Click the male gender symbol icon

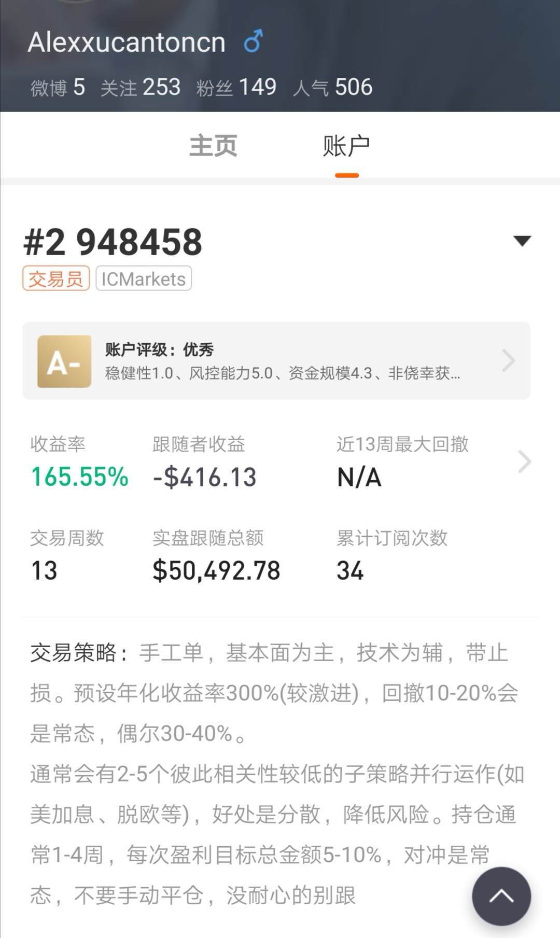coord(253,41)
